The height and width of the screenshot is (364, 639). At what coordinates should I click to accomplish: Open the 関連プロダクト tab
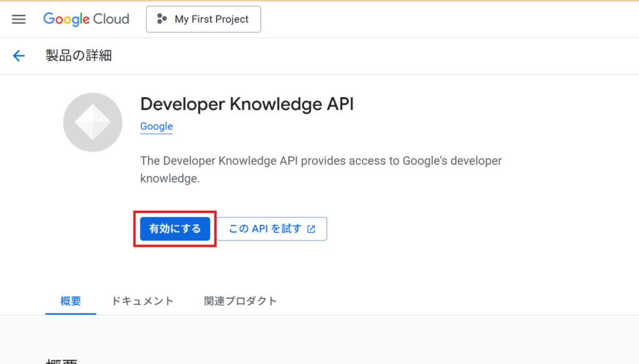pyautogui.click(x=240, y=301)
